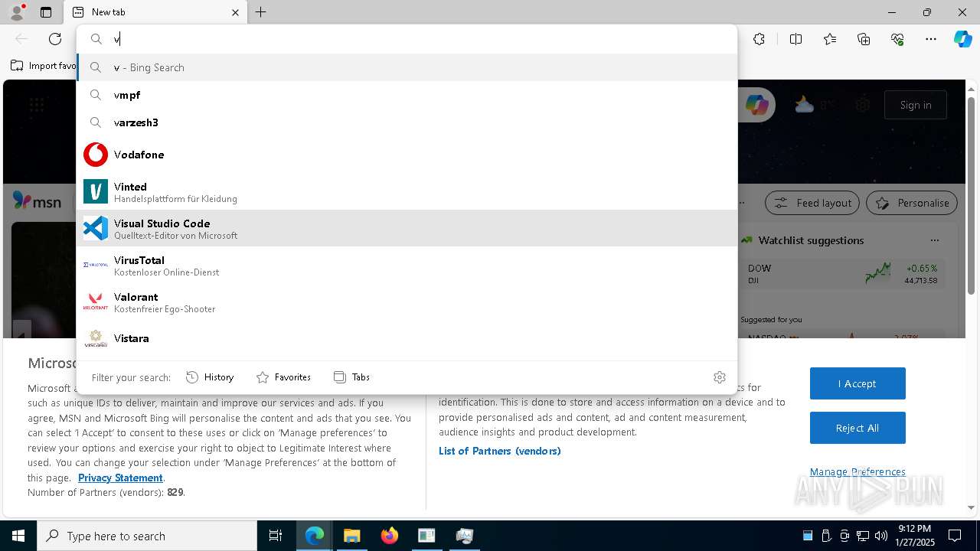Click the Sign in button
Screen dimensions: 980x551
tap(916, 105)
